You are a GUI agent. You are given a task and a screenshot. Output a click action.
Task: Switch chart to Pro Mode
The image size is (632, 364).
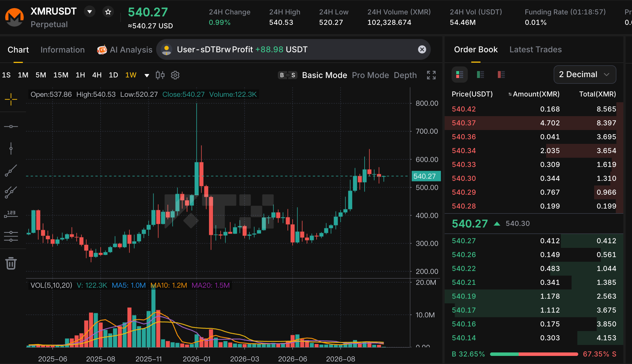click(x=370, y=75)
